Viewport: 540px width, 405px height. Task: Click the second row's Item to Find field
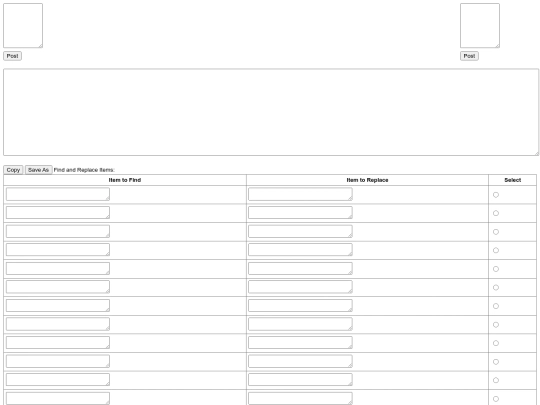coord(58,212)
